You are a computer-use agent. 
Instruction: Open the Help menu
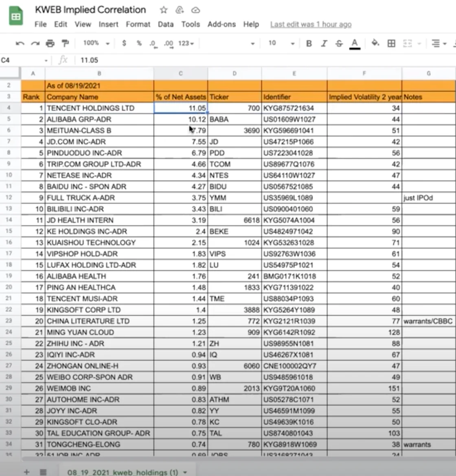[251, 24]
